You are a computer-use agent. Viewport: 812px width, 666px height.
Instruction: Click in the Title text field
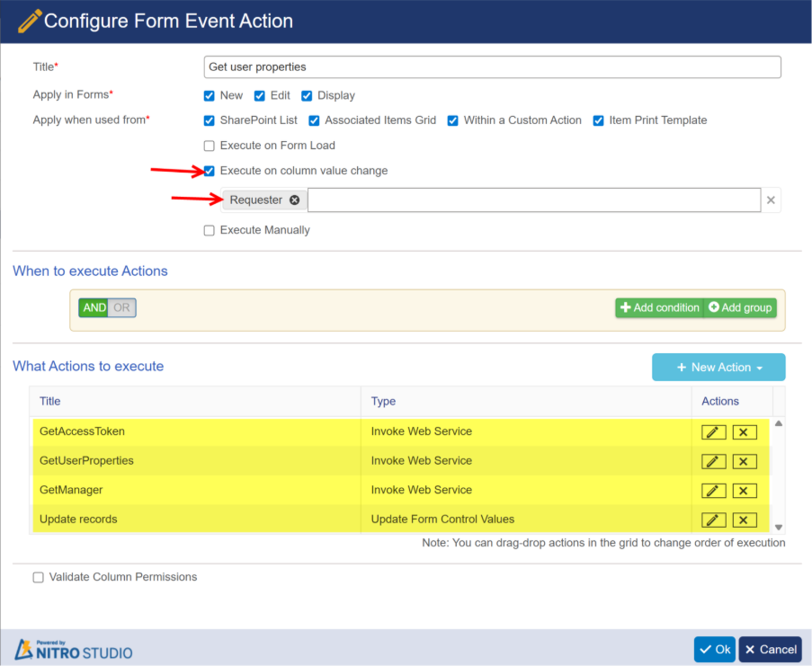tap(492, 67)
